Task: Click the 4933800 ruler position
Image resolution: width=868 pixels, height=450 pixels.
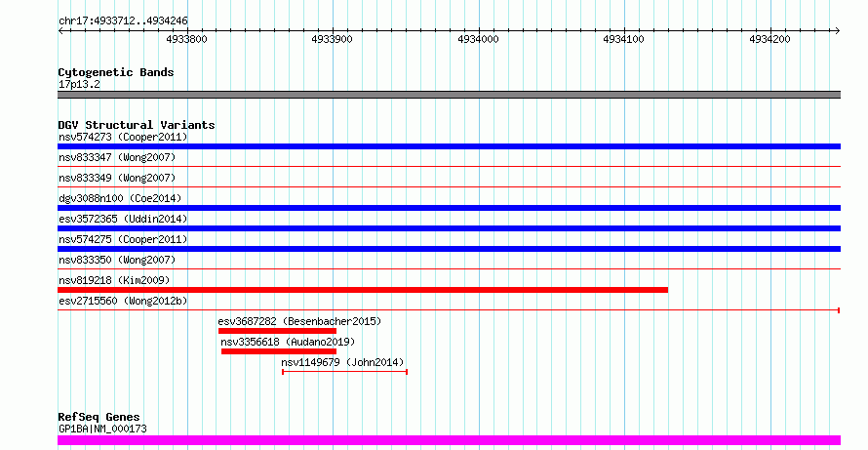Action: coord(186,39)
